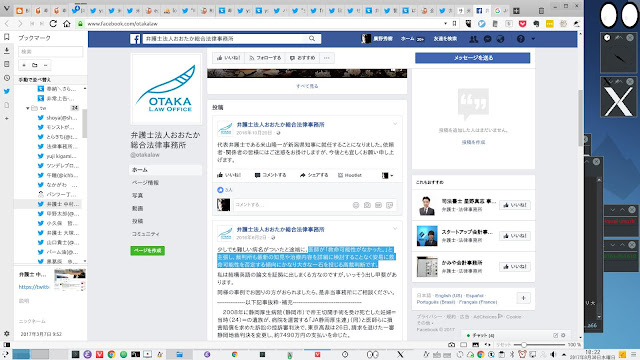This screenshot has height=360, width=640.
Task: Open the History panel clock icon
Action: [7, 78]
